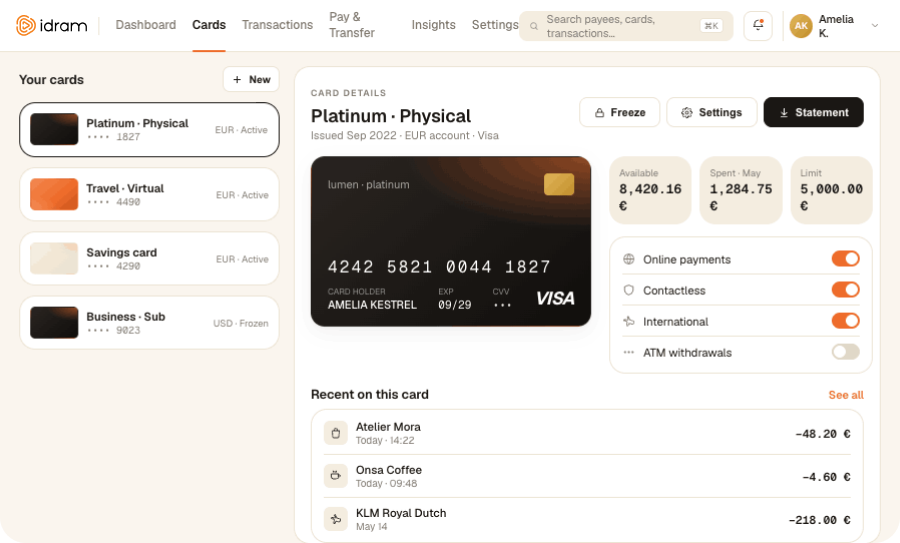Freeze the Platinum card
The width and height of the screenshot is (900, 543).
coord(620,113)
